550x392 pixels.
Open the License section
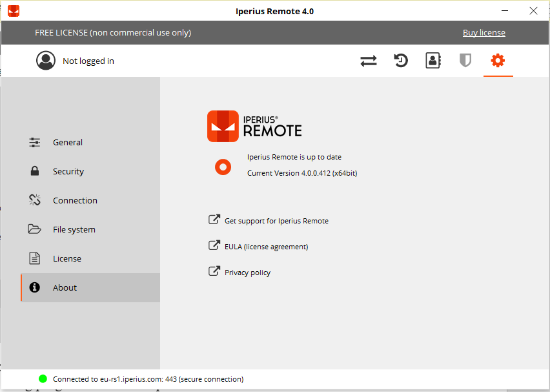(67, 259)
